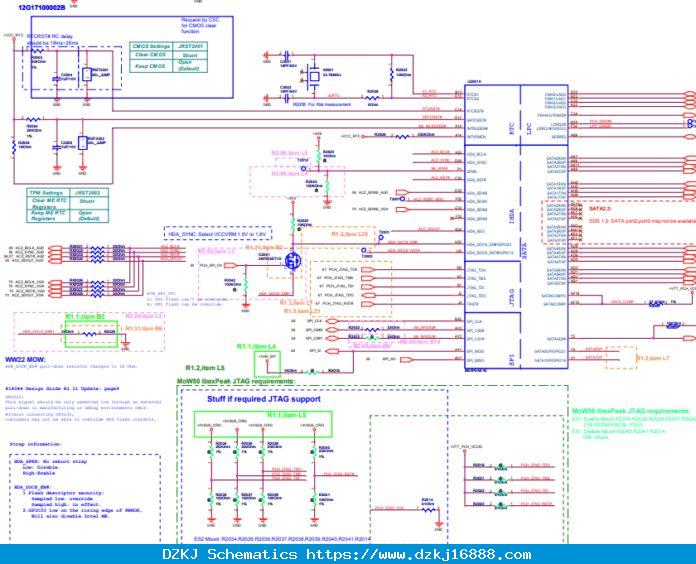Click the "LPC" section label in the chip
This screenshot has width=696, height=564.
click(x=528, y=128)
